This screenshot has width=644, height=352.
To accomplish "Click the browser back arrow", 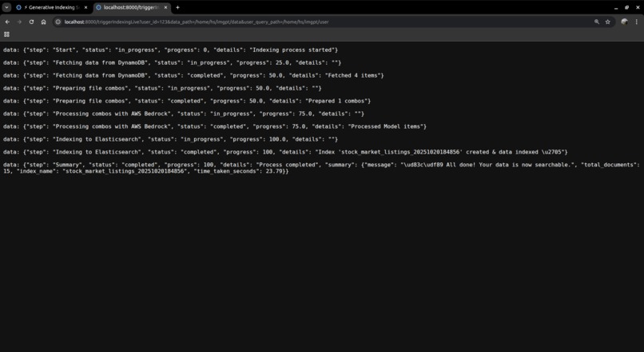I will (7, 22).
